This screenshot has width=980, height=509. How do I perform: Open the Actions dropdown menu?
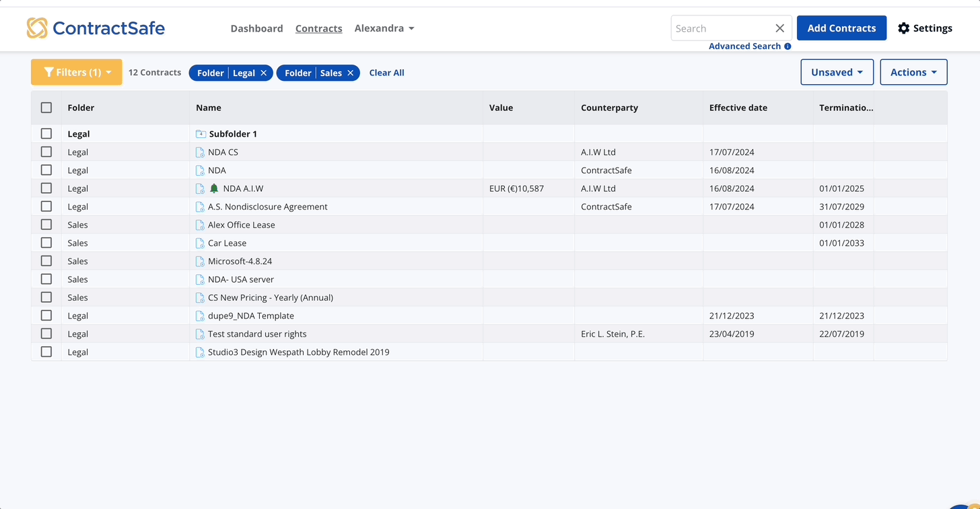point(913,72)
